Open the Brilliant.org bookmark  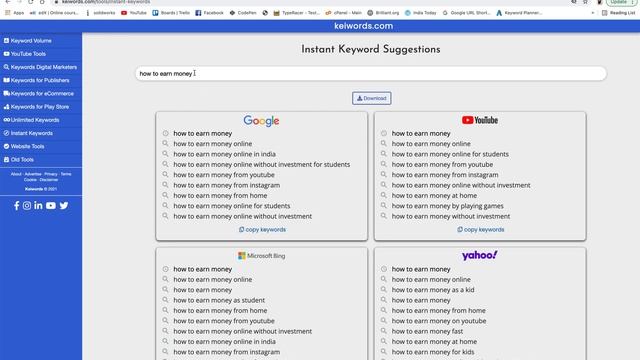click(383, 13)
